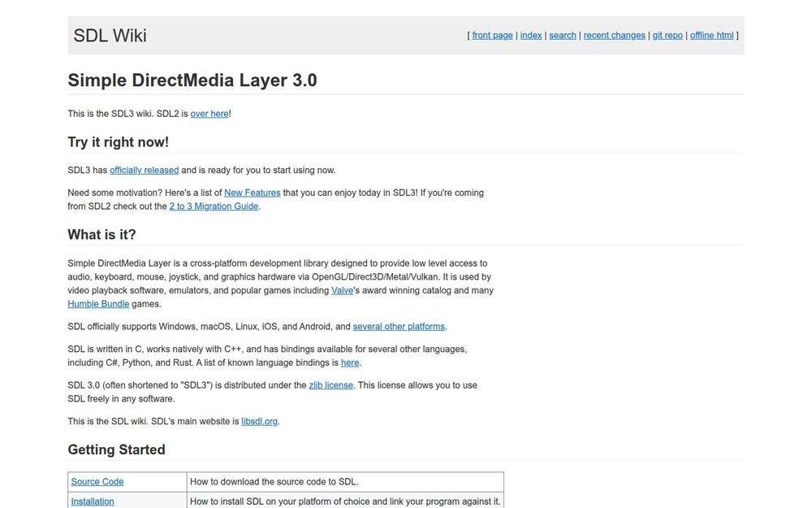812x508 pixels.
Task: View recent changes link
Action: (x=614, y=35)
